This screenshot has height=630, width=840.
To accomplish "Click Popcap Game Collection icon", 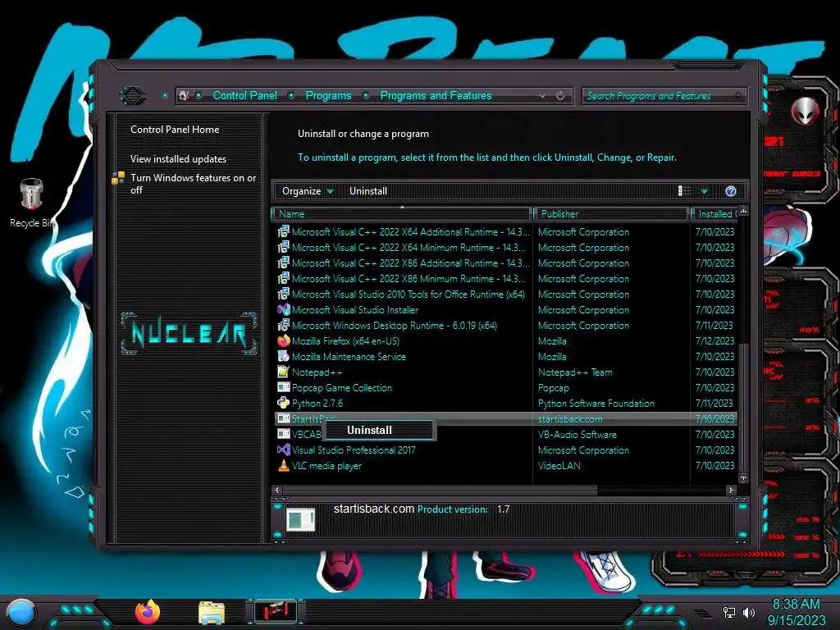I will click(x=283, y=387).
